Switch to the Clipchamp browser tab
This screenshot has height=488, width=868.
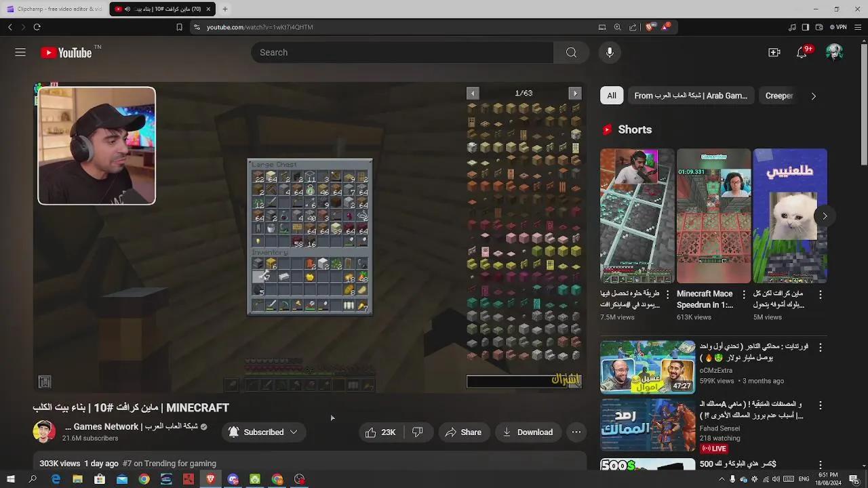(58, 9)
